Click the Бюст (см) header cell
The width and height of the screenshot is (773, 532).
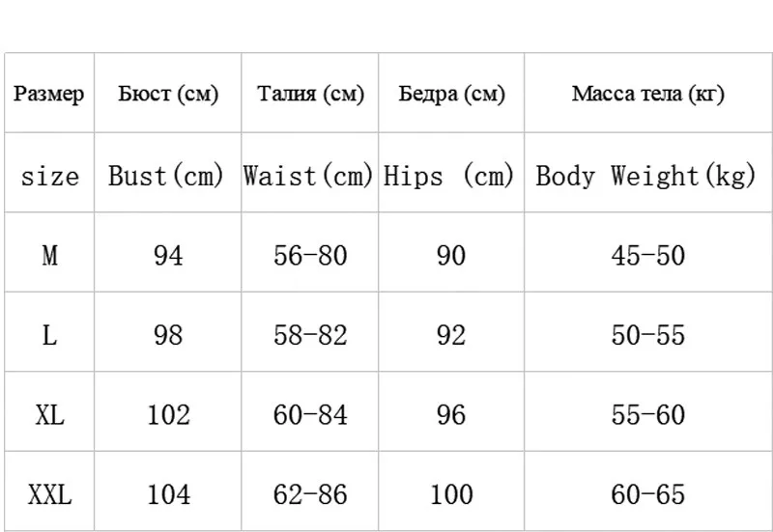(167, 94)
